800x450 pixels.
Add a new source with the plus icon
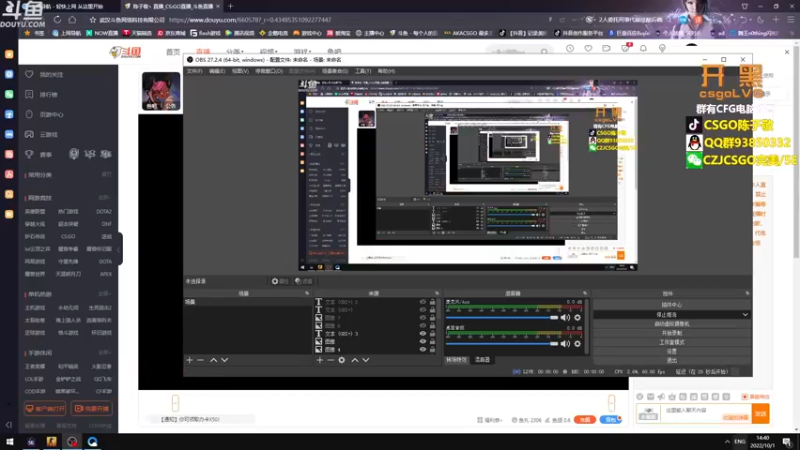[319, 360]
